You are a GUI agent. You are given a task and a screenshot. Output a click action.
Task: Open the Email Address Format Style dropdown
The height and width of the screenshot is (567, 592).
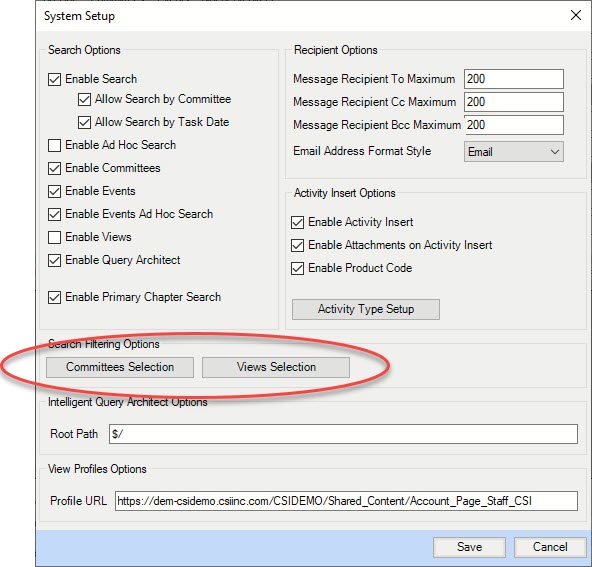pos(513,152)
